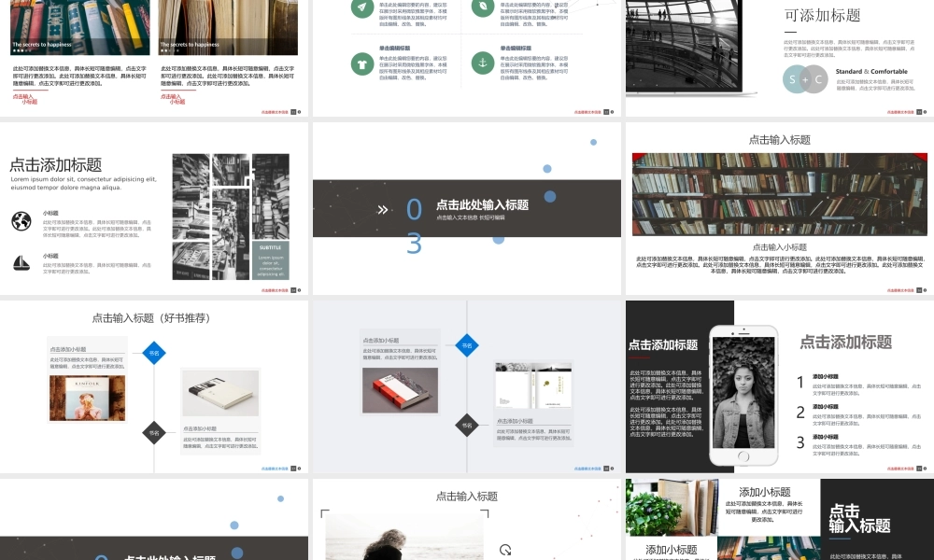Click the blue diamond marker in the good-books slide

pos(154,353)
